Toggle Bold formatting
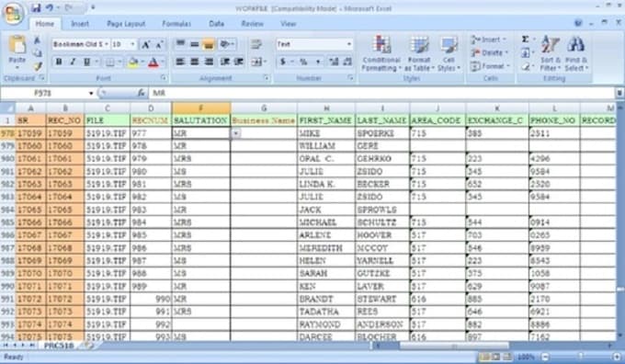The height and width of the screenshot is (364, 625). tap(59, 62)
